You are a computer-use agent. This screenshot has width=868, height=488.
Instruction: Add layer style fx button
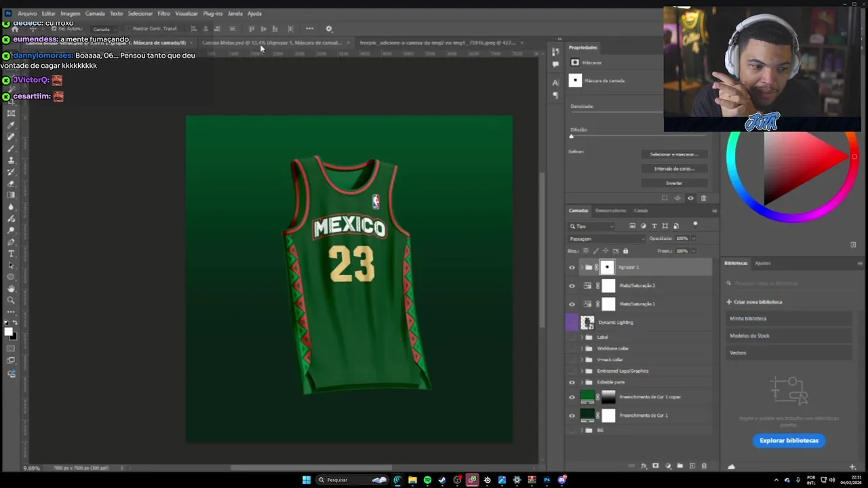(x=644, y=466)
